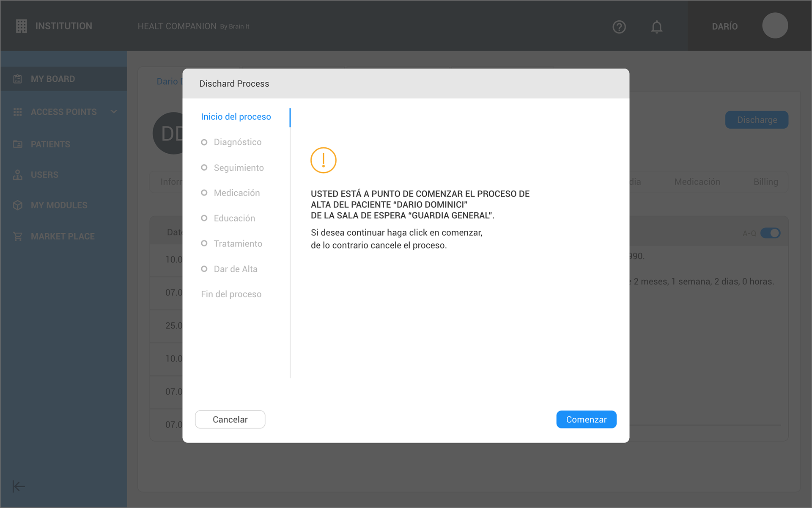Select the Medicación step radio

point(204,193)
